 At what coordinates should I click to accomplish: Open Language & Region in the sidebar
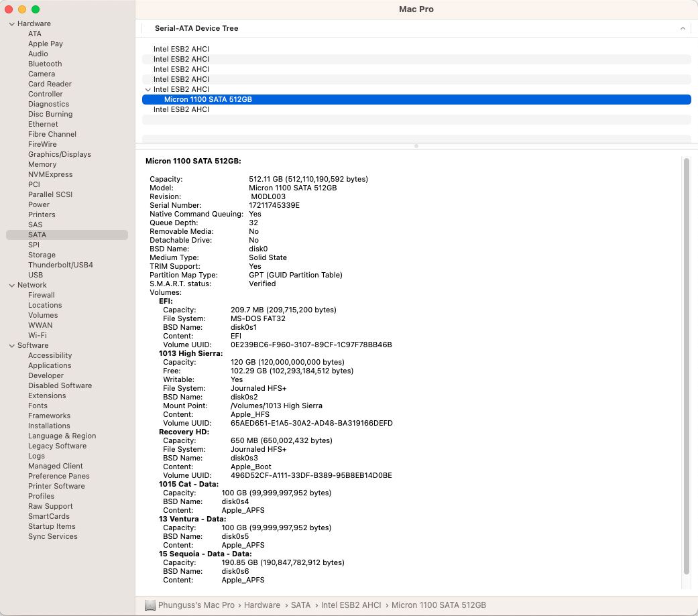click(x=62, y=436)
